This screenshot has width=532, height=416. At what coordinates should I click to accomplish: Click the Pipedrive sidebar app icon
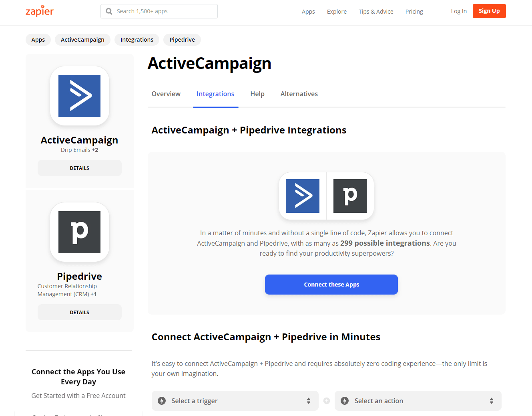(80, 232)
